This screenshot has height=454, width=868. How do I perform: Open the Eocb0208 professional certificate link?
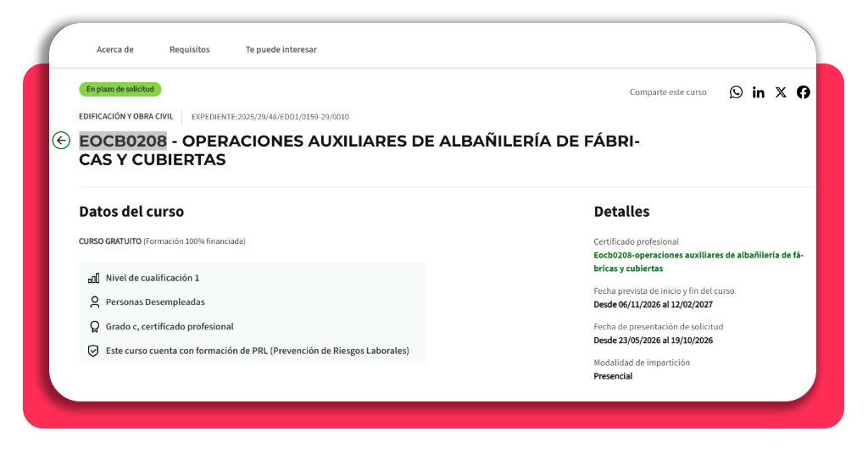pos(698,262)
